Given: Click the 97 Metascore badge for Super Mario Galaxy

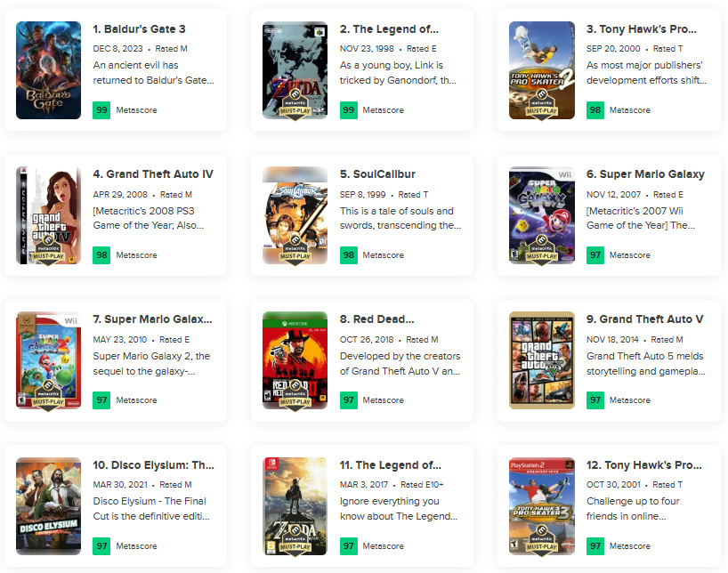Looking at the screenshot, I should pyautogui.click(x=595, y=255).
